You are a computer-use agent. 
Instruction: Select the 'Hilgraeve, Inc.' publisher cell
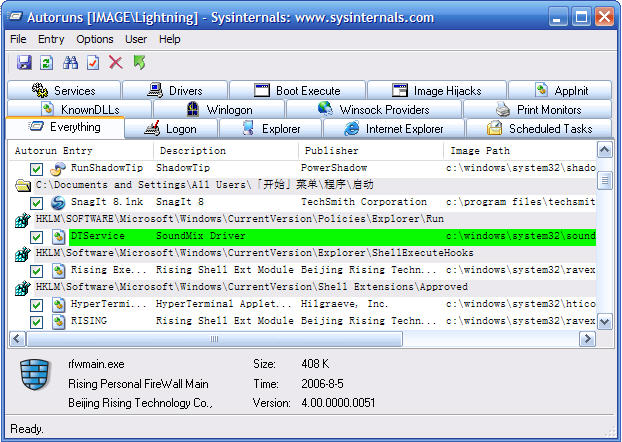point(344,304)
